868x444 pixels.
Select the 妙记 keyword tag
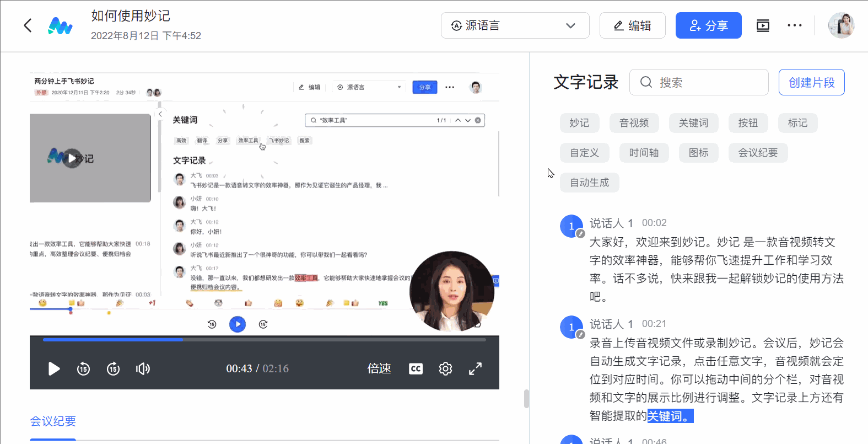(x=579, y=123)
